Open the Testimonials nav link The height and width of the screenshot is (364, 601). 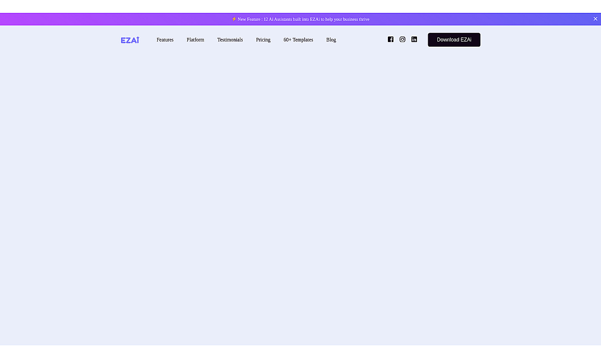[230, 40]
